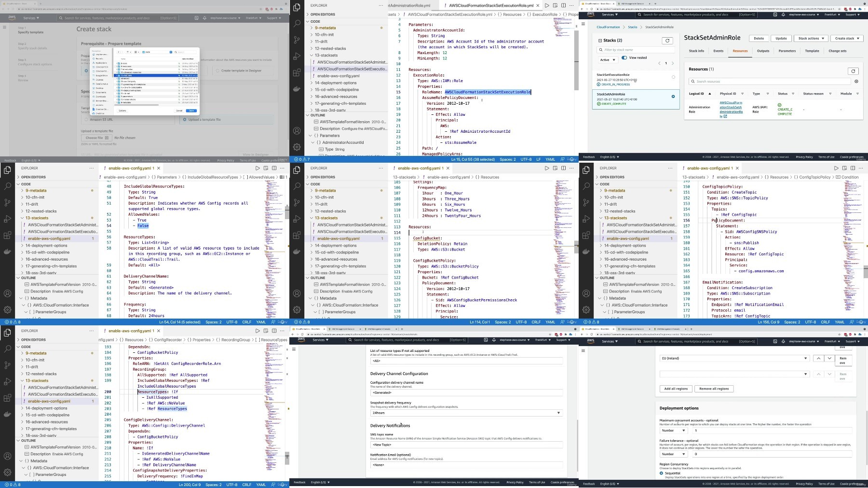The width and height of the screenshot is (868, 488).
Task: Click the Add all regions button
Action: tap(676, 389)
